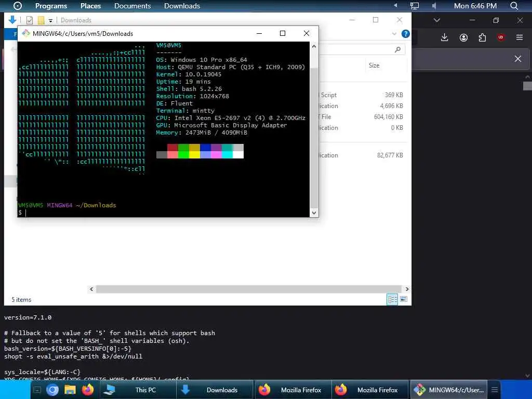
Task: Click the terminal scrollbar up arrow
Action: pos(314,46)
